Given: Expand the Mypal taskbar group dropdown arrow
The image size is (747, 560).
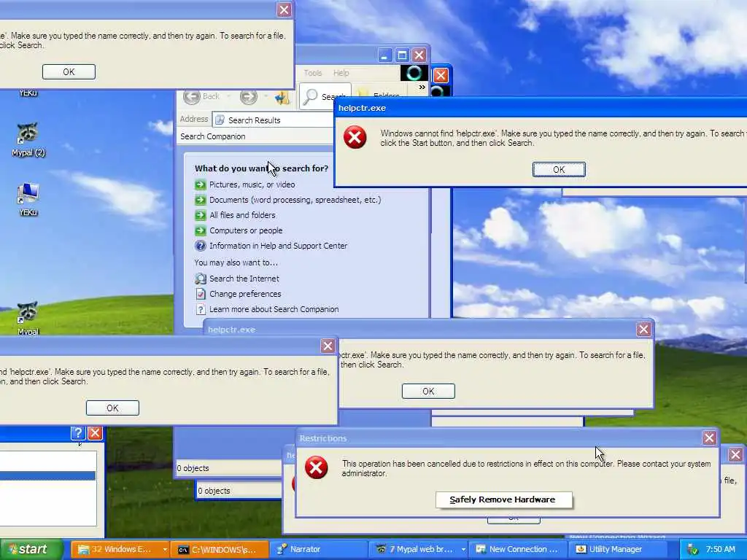Looking at the screenshot, I should (x=463, y=550).
